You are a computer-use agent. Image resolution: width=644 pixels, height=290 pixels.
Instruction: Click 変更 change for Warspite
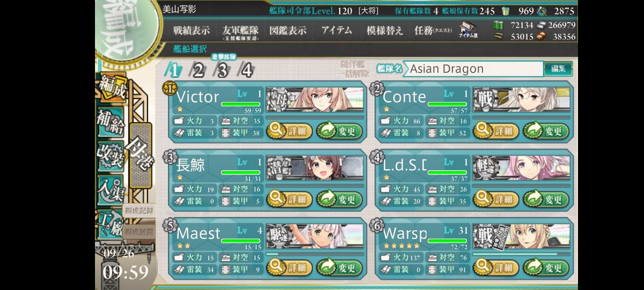pyautogui.click(x=546, y=267)
